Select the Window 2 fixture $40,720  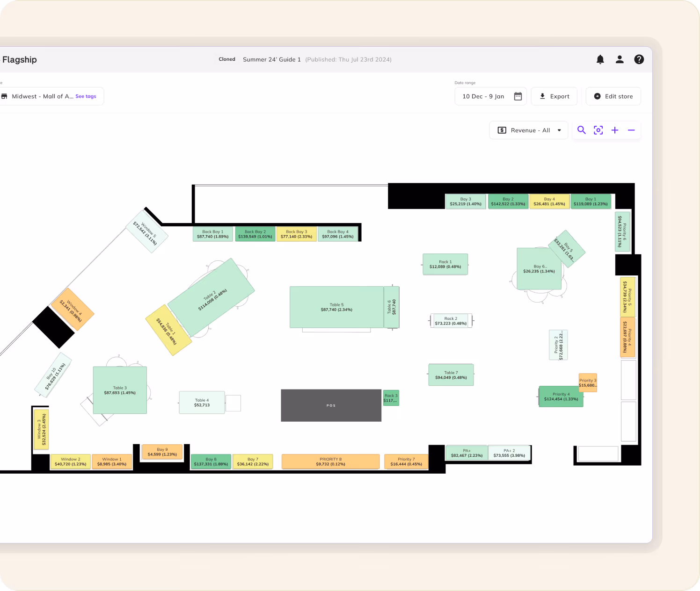pos(71,461)
